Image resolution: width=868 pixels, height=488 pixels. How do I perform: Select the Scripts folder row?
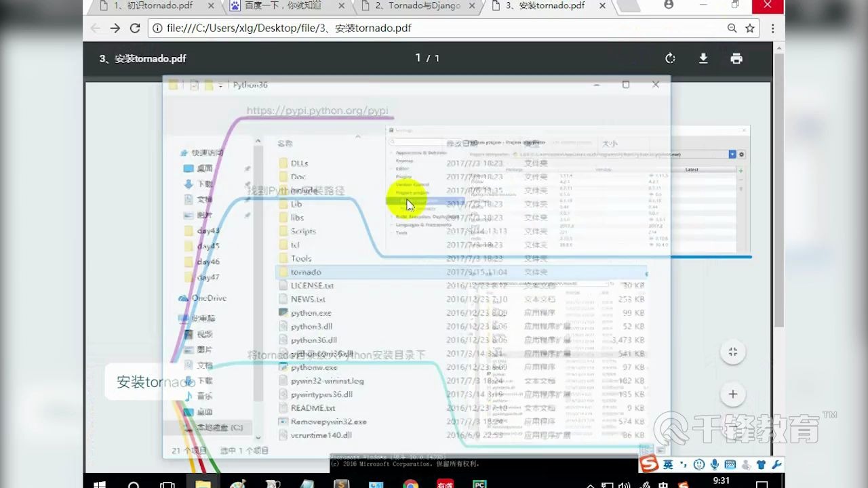(x=461, y=231)
